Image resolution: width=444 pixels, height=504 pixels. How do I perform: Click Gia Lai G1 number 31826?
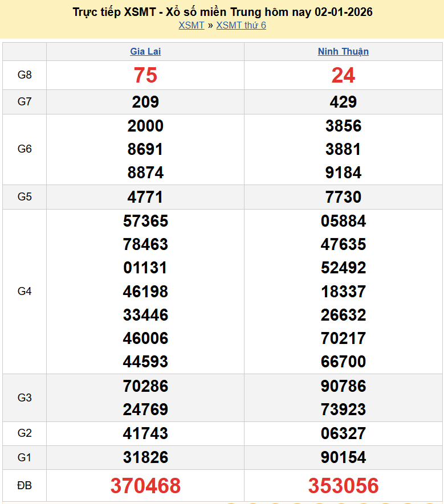click(145, 457)
